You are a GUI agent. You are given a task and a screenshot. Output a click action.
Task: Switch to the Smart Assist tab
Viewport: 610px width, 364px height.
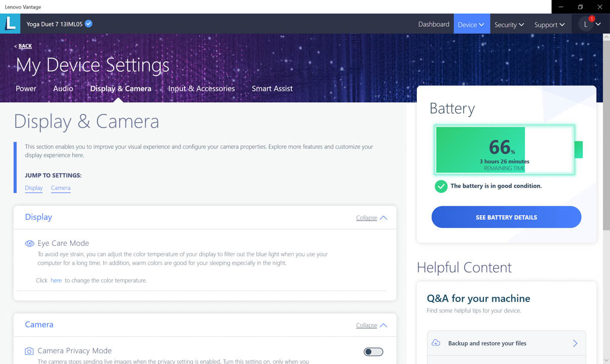point(272,88)
